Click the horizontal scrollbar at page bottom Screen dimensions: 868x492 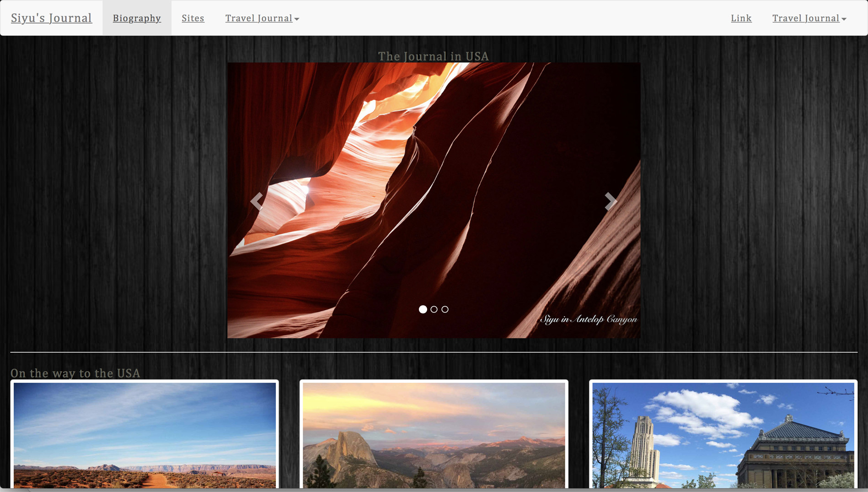click(434, 490)
